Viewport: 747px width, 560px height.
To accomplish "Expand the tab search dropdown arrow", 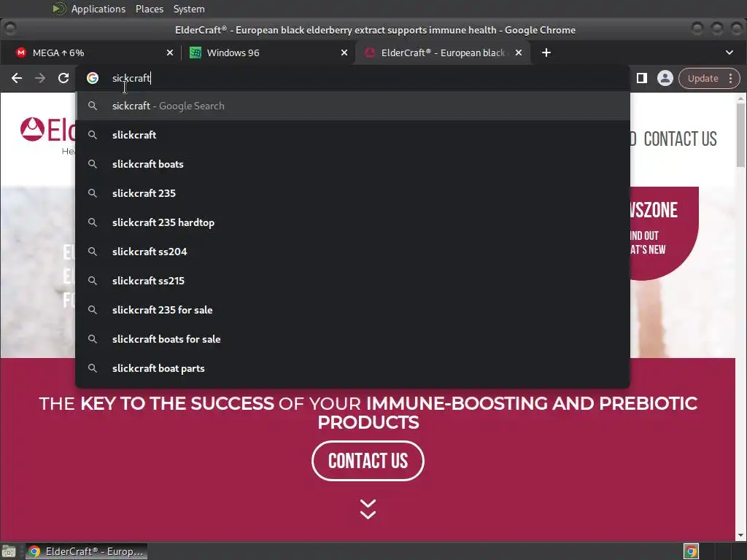I will point(729,52).
